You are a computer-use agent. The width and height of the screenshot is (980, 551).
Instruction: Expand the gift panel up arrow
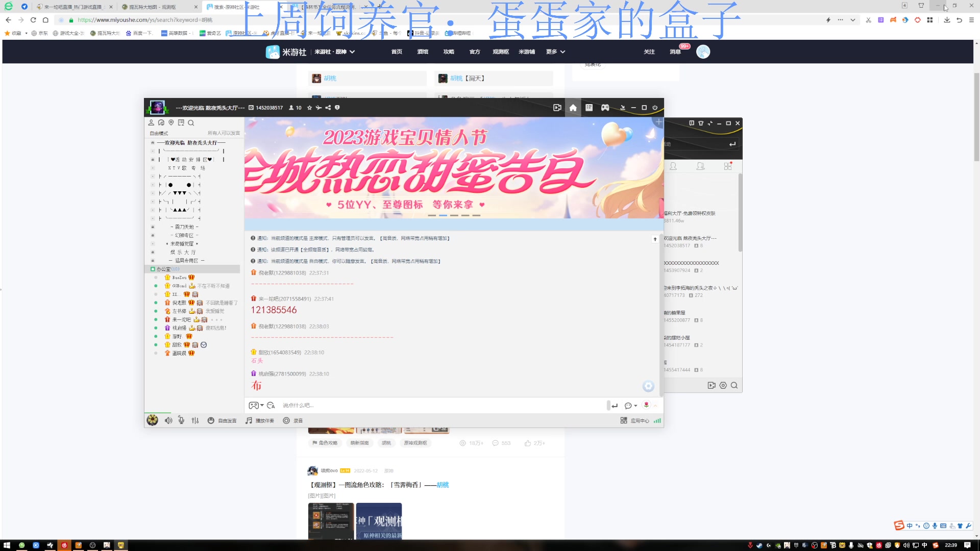(655, 406)
